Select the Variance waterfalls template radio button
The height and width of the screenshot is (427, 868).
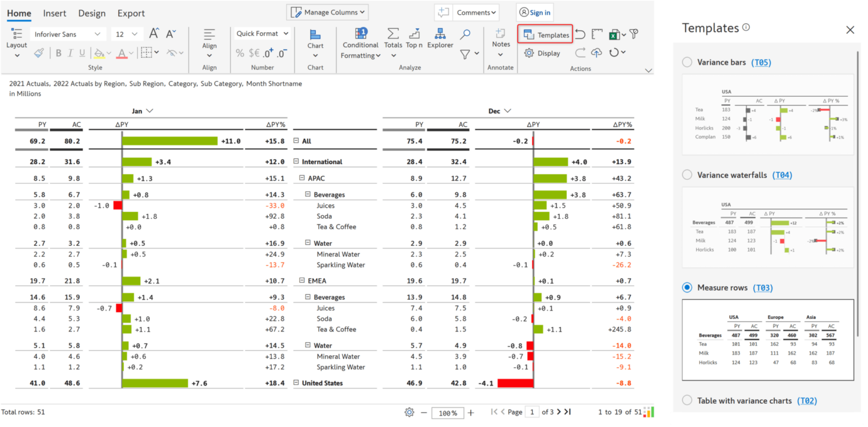coord(687,175)
